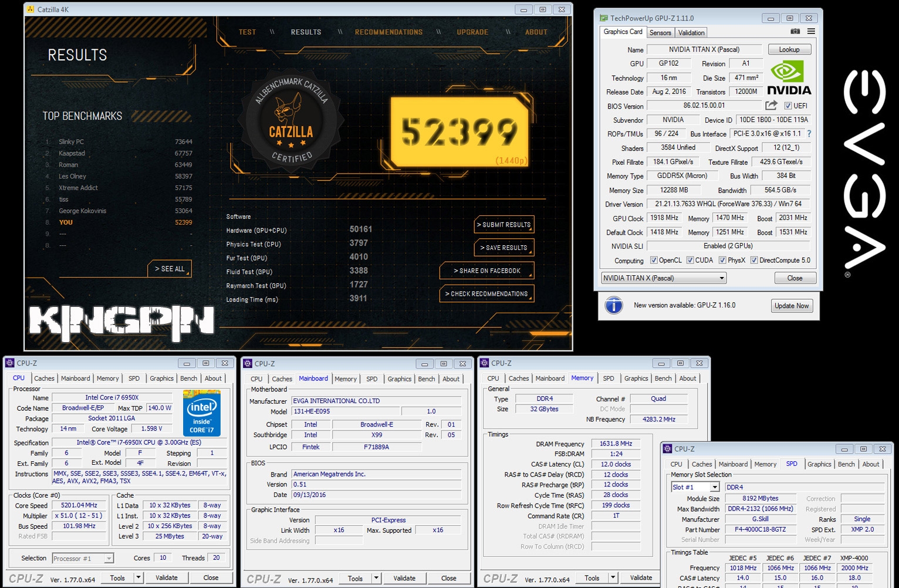
Task: Select SPD tab in CPU-Z Memory window
Action: pyautogui.click(x=609, y=379)
